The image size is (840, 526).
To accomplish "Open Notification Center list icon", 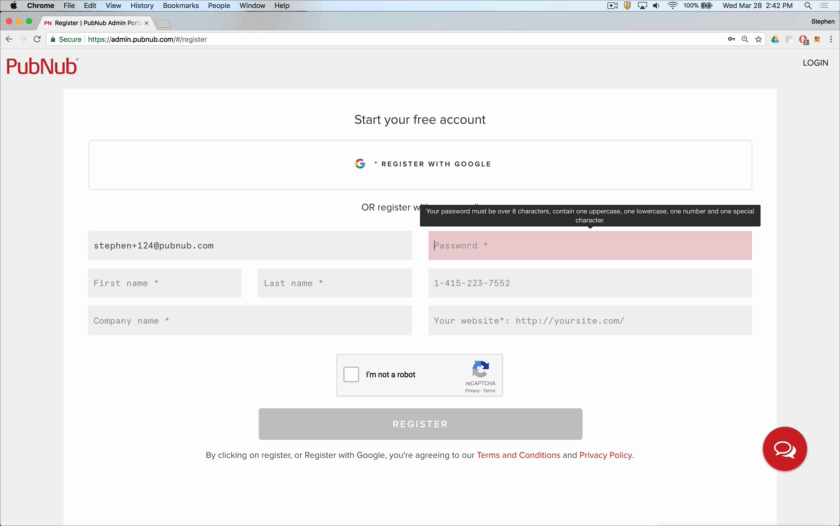I will pos(824,5).
